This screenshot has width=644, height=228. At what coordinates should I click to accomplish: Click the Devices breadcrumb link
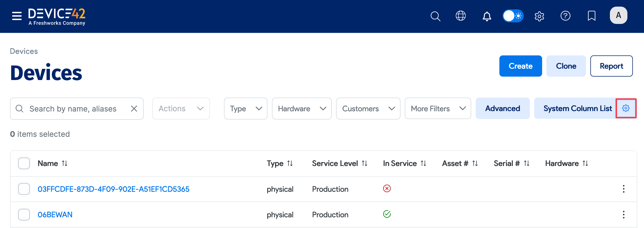(x=24, y=51)
